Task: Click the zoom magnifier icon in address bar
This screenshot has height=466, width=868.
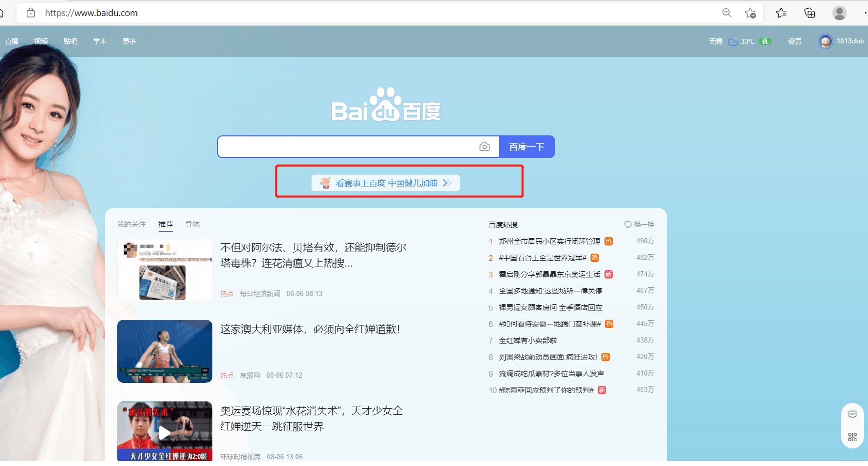Action: pyautogui.click(x=726, y=13)
